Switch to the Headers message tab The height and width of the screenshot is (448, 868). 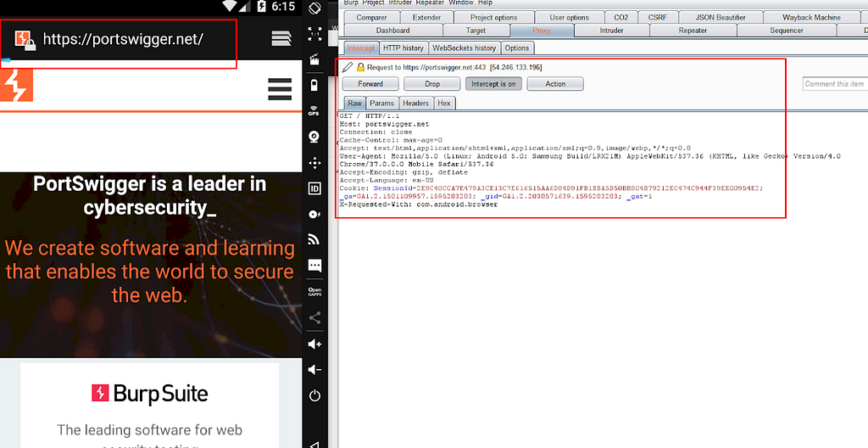415,104
